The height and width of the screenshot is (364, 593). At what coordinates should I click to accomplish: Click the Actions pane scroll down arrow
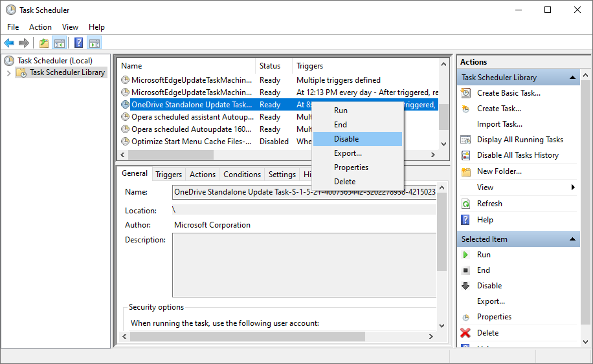pyautogui.click(x=585, y=342)
